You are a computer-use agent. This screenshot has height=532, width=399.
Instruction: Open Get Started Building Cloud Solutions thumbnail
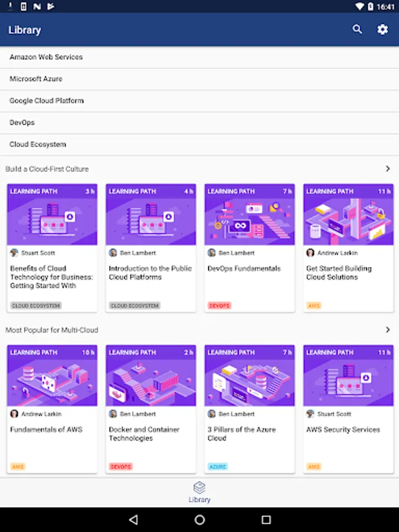(x=348, y=215)
